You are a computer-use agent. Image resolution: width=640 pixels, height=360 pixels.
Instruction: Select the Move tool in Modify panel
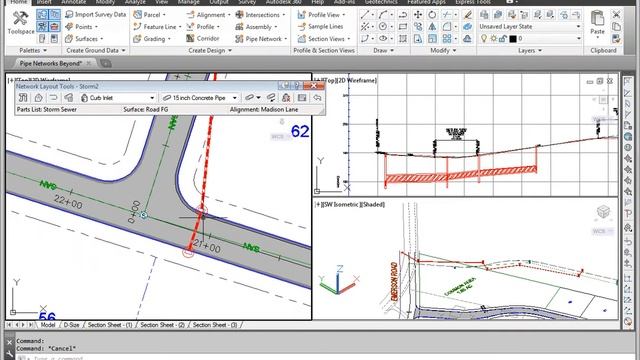(418, 15)
